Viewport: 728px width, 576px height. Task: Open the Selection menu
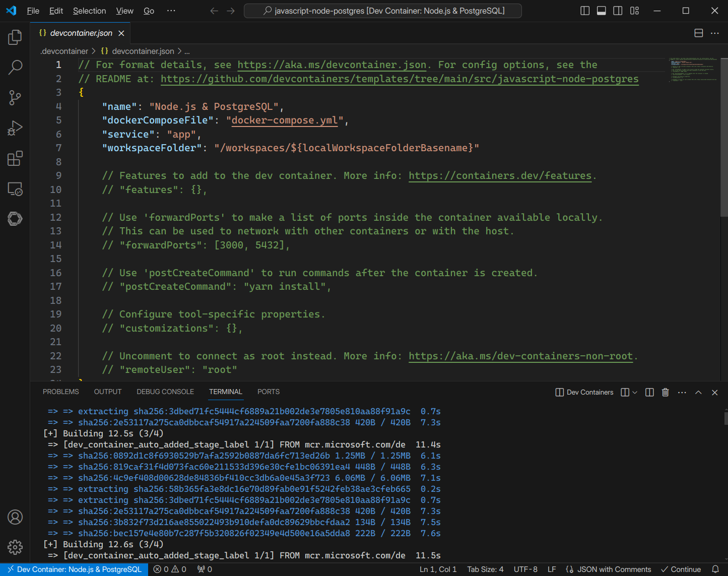tap(89, 11)
